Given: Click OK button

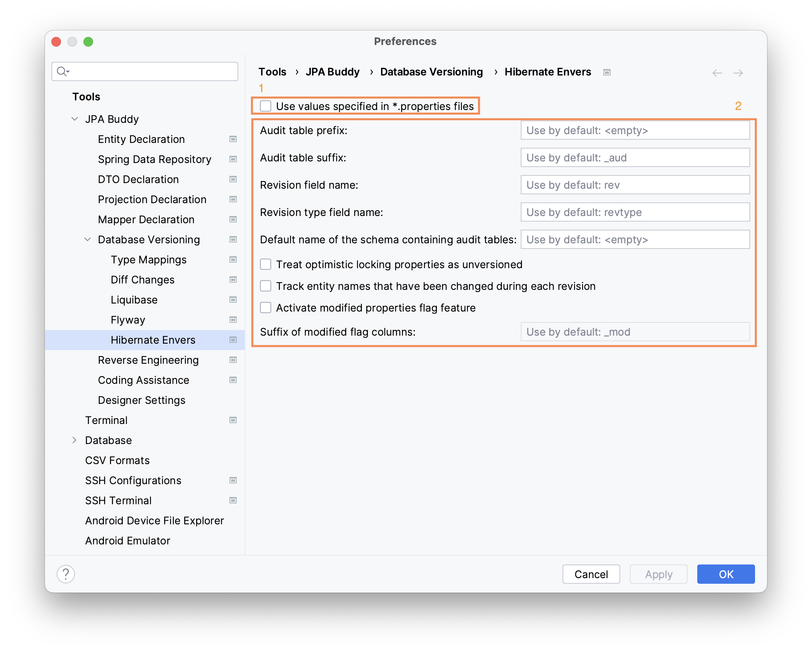Looking at the screenshot, I should click(726, 574).
